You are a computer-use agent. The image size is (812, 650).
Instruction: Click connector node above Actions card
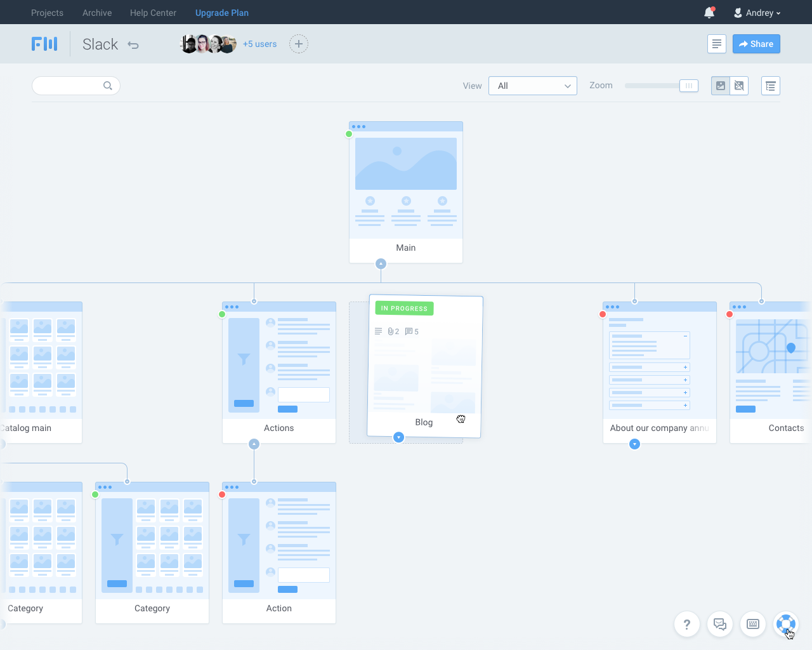pos(254,302)
